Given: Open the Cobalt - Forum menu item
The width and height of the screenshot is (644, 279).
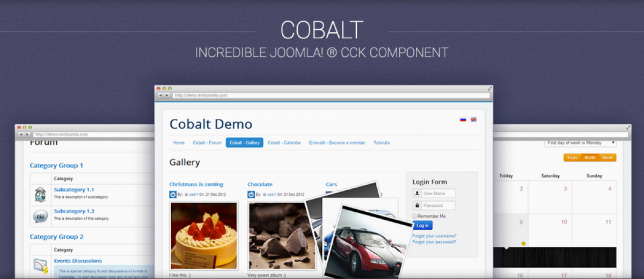Looking at the screenshot, I should [x=207, y=142].
